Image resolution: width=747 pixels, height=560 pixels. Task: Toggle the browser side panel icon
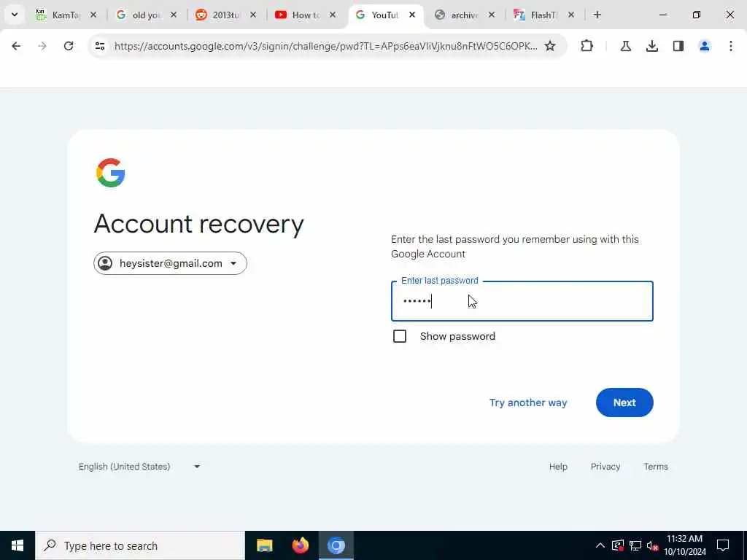678,46
